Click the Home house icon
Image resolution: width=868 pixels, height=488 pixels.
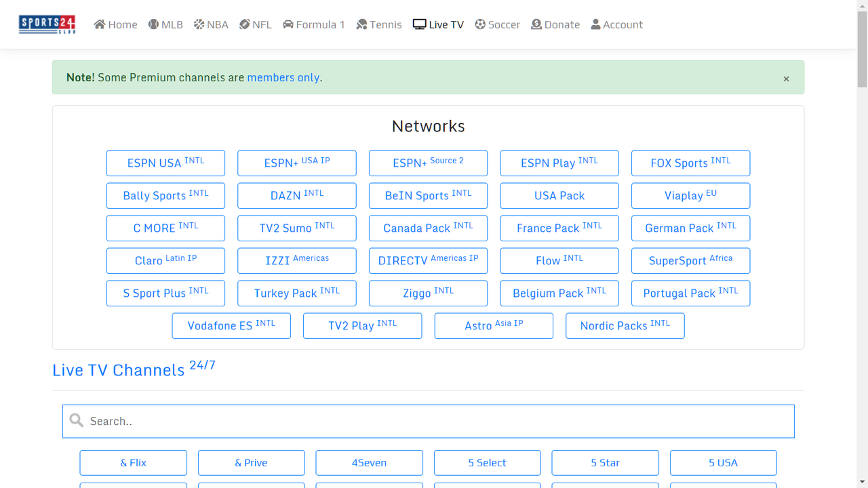[100, 24]
